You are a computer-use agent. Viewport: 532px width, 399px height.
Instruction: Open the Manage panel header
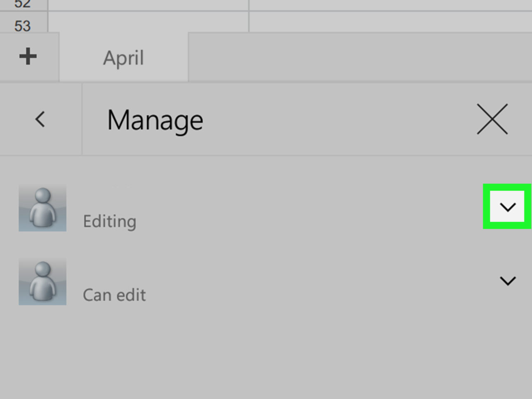(155, 119)
